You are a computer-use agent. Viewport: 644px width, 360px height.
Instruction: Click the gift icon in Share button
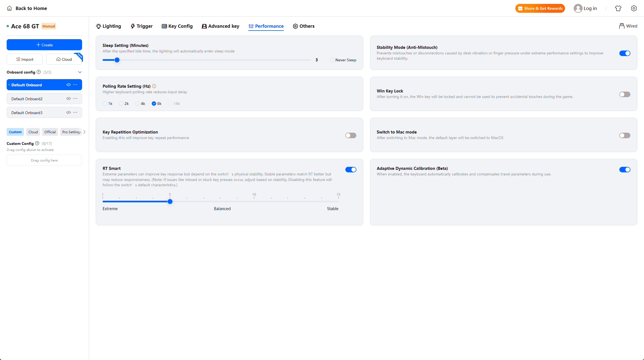click(520, 8)
